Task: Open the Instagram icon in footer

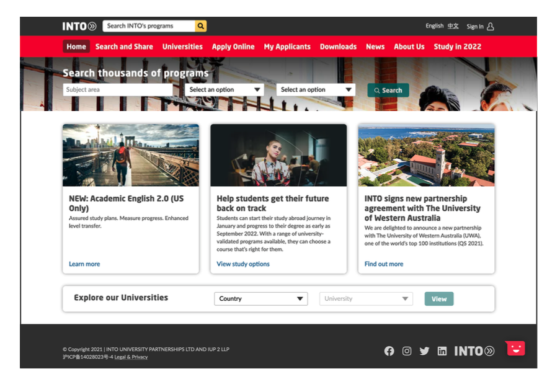Action: click(407, 351)
